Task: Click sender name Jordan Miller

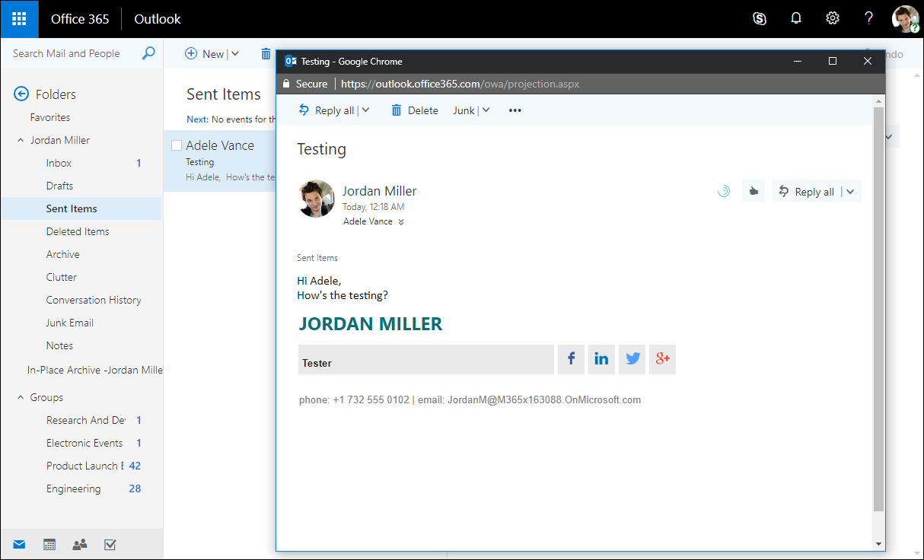Action: click(x=379, y=191)
